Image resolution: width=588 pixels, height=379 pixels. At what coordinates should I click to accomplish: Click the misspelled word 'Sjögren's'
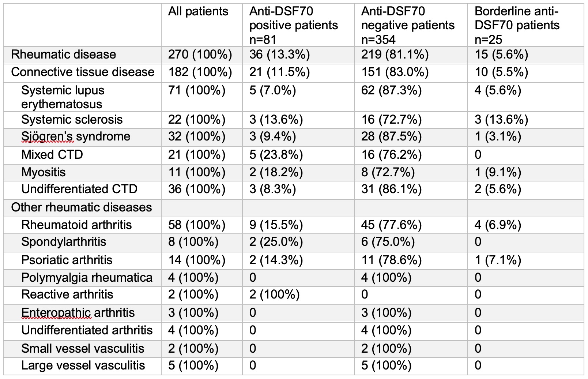pos(48,136)
